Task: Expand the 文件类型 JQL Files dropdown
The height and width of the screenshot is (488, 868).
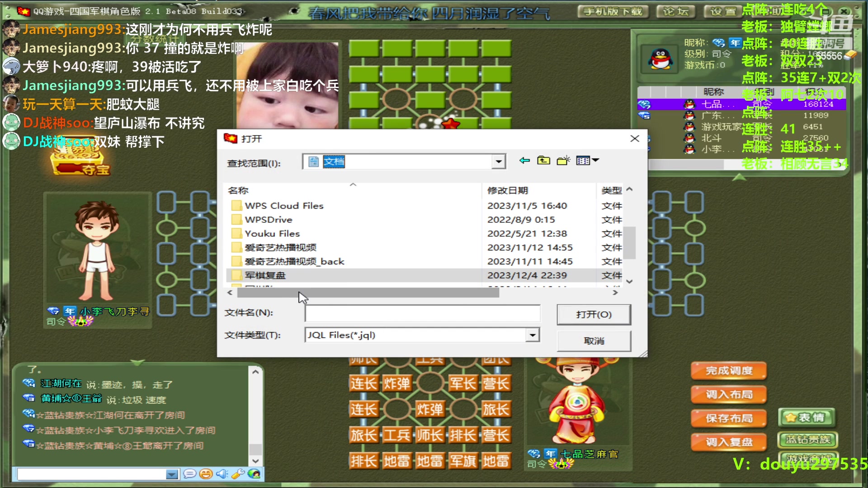Action: 533,335
